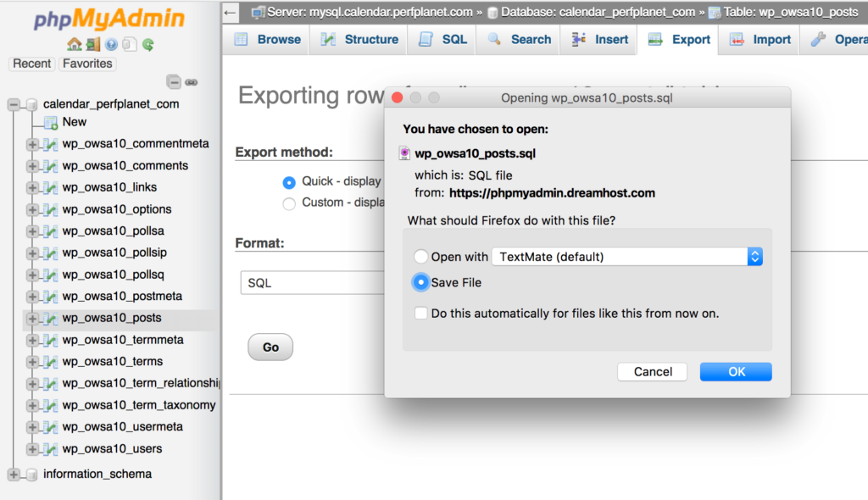Screen dimensions: 868x500
Task: Close the Opening wp_owsa10_posts.sql dialog
Action: [x=397, y=98]
